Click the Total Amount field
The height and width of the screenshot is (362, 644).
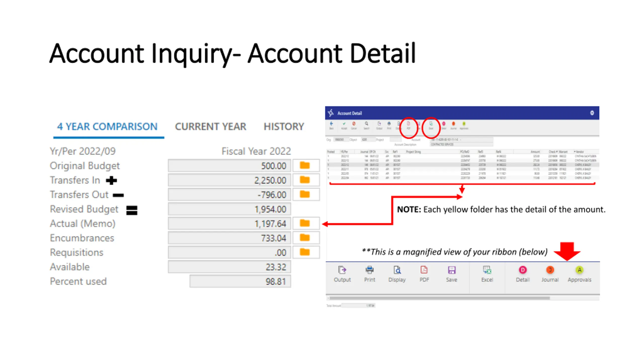[358, 306]
